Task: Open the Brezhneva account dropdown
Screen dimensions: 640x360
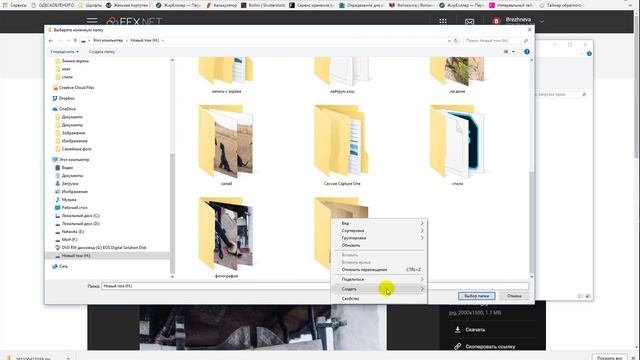Action: coord(542,21)
